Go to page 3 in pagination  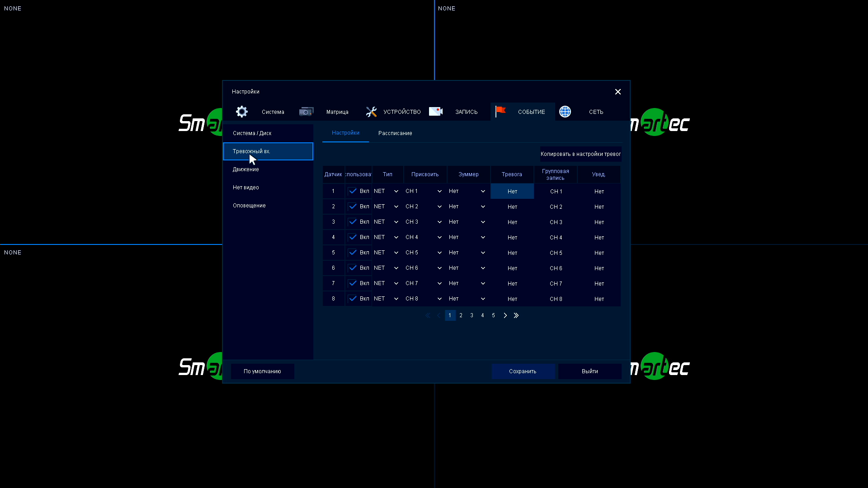tap(472, 315)
